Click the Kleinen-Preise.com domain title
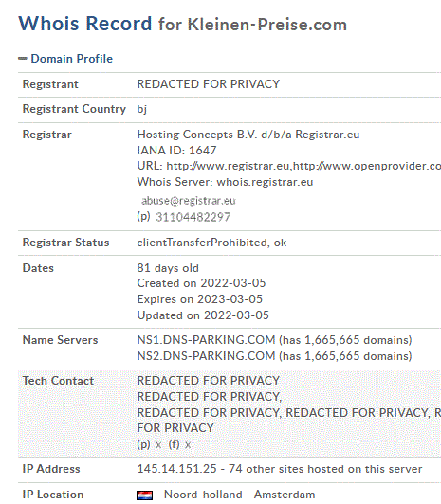441x504 pixels. [267, 25]
